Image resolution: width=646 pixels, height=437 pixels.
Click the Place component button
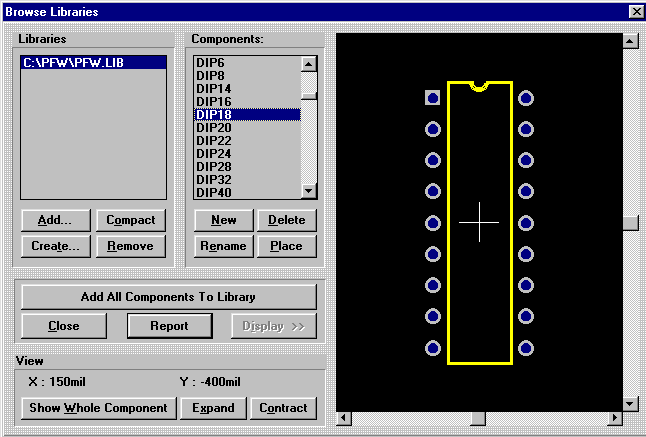point(287,246)
